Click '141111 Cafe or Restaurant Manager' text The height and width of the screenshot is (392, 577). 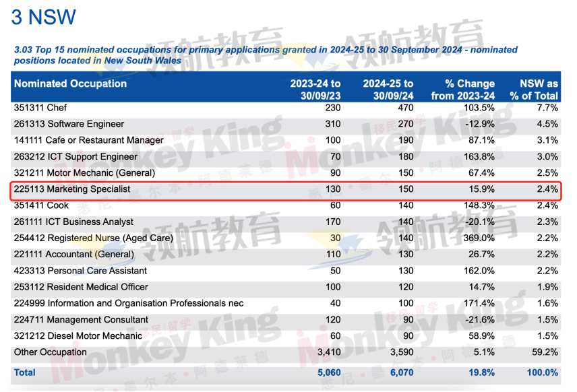pyautogui.click(x=88, y=140)
